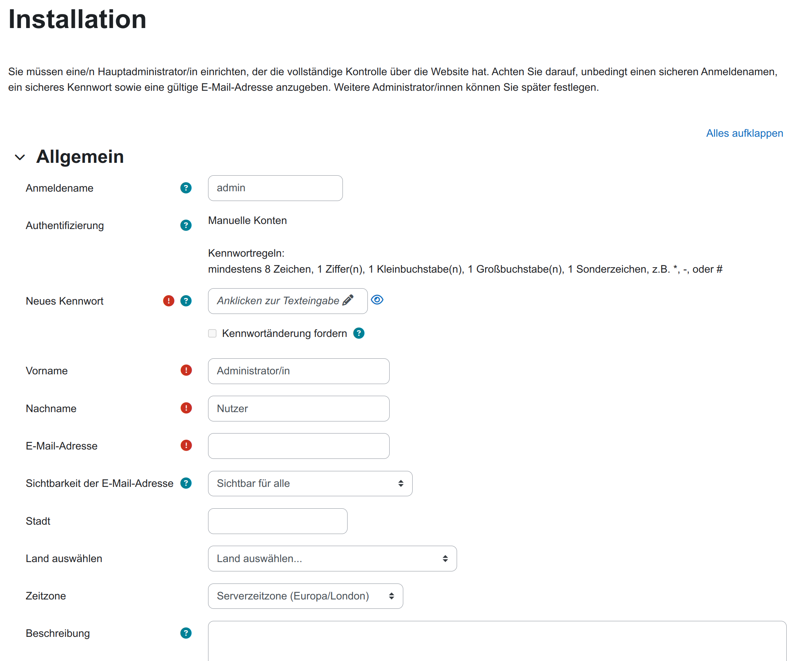Click Anklicken zur Texteingabe password field

pos(287,301)
